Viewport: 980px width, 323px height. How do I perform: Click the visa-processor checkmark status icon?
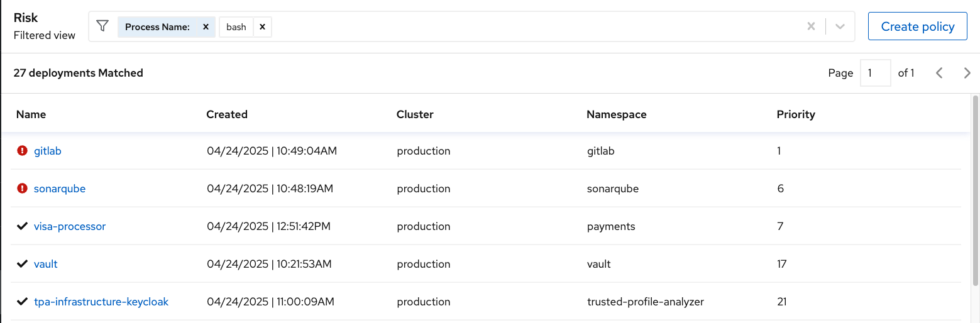click(x=23, y=226)
